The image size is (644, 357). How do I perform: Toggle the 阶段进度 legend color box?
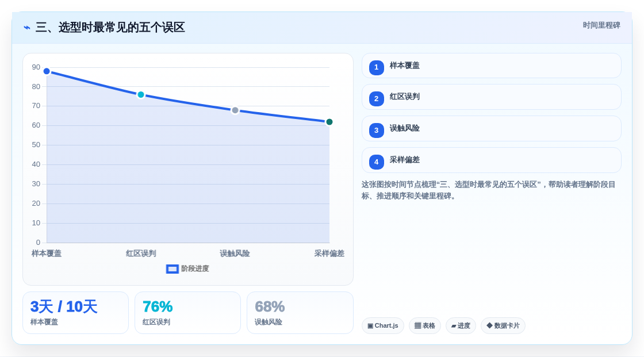click(x=172, y=269)
